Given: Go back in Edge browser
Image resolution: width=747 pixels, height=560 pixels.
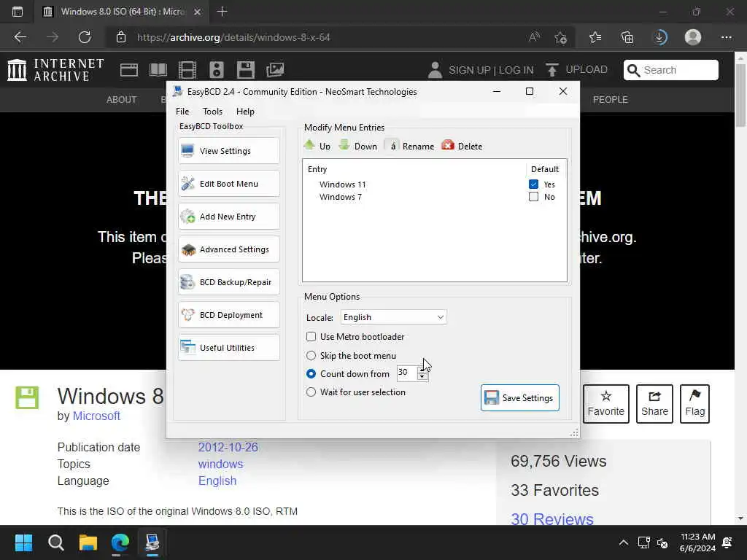Looking at the screenshot, I should click(20, 37).
